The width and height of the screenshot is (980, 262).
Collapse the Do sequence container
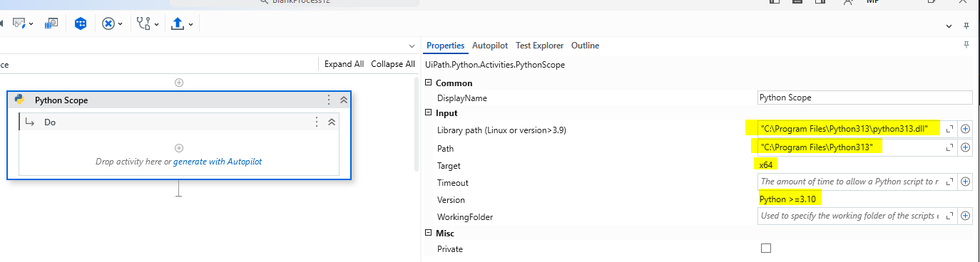(332, 122)
